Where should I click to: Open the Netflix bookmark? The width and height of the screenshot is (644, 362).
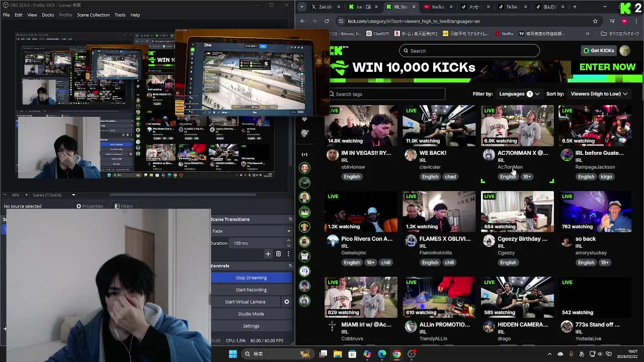(504, 34)
